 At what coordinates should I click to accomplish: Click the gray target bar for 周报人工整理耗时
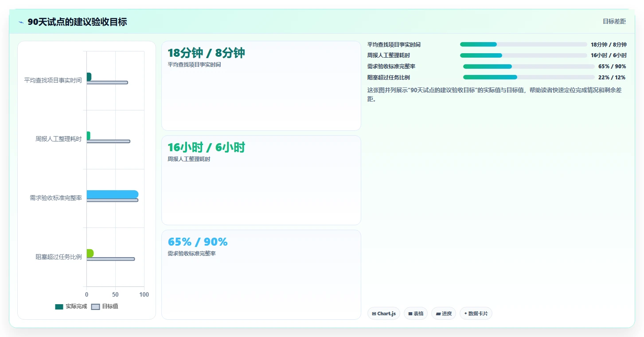click(109, 141)
